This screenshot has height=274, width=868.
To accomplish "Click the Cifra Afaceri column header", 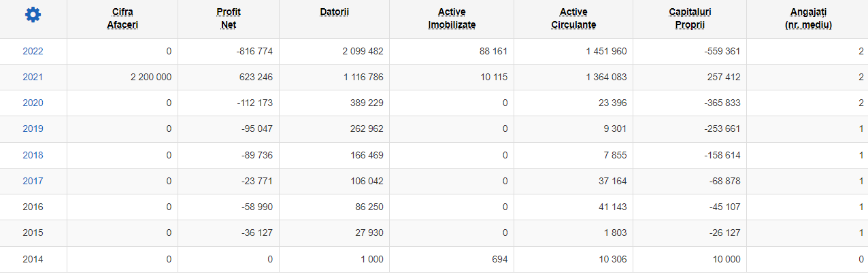I will tap(122, 18).
